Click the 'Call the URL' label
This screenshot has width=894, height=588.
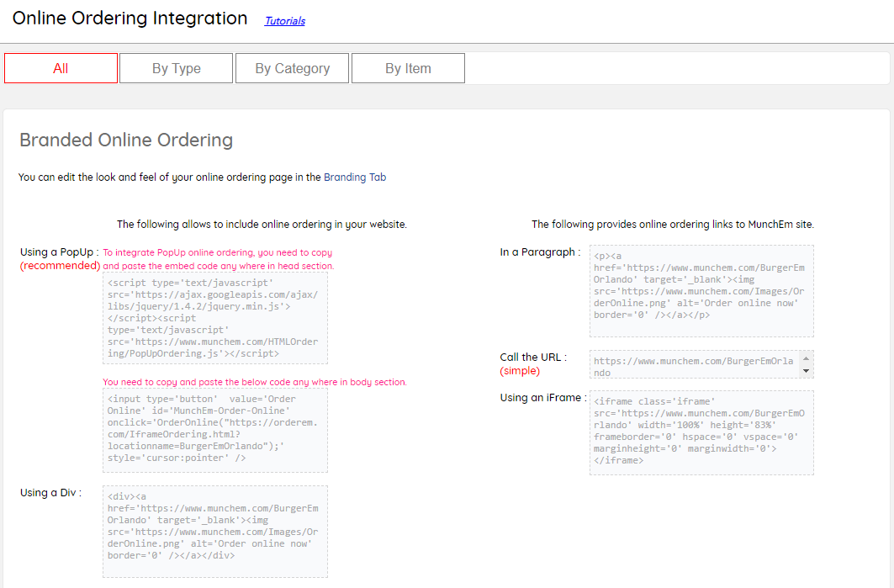pyautogui.click(x=533, y=358)
